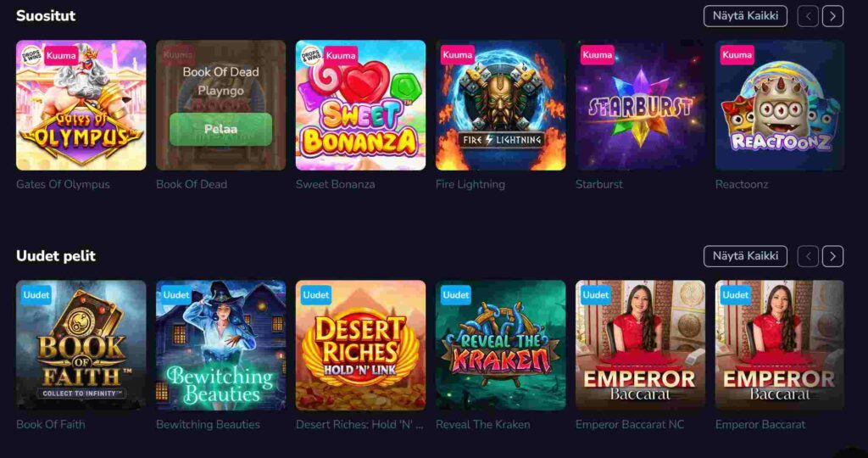Select the Reactoonz game tile
The height and width of the screenshot is (458, 868).
[780, 105]
